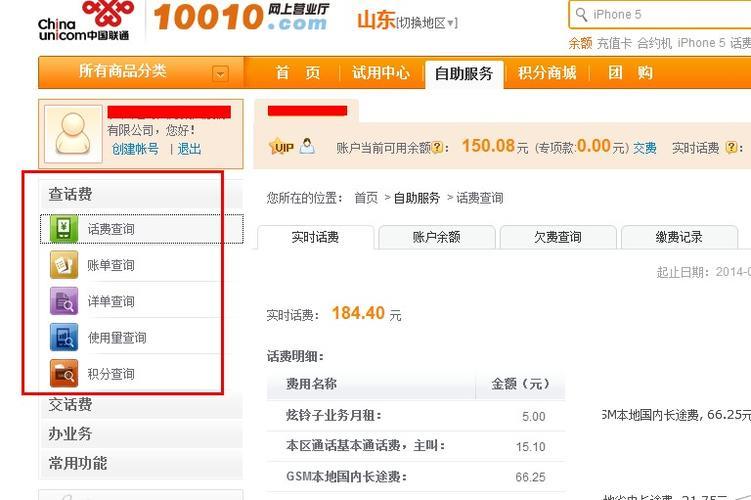
Task: Click the China Unicom logo
Action: (x=85, y=21)
